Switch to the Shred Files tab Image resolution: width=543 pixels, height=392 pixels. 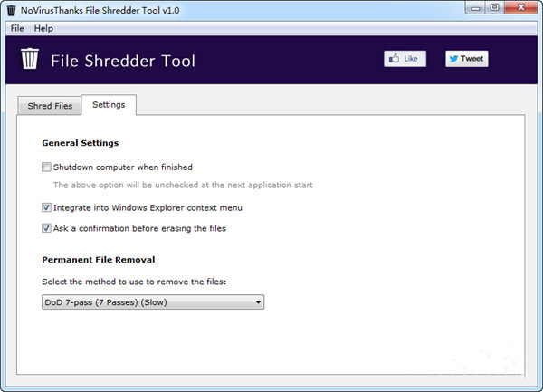50,106
